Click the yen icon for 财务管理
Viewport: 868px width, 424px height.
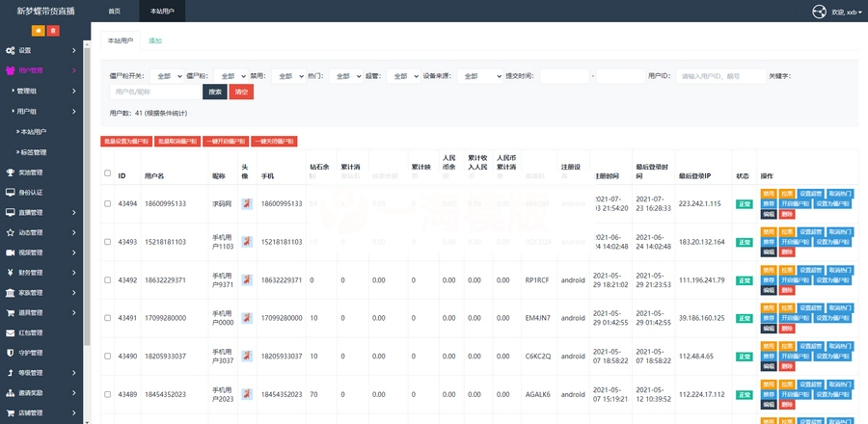click(x=11, y=273)
